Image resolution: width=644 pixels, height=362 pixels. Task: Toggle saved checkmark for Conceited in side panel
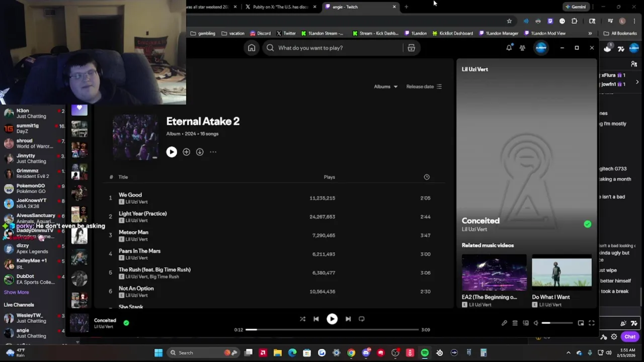pyautogui.click(x=587, y=224)
